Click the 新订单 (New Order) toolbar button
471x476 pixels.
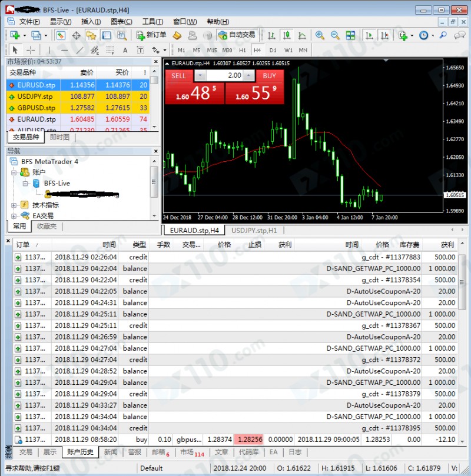pos(151,35)
